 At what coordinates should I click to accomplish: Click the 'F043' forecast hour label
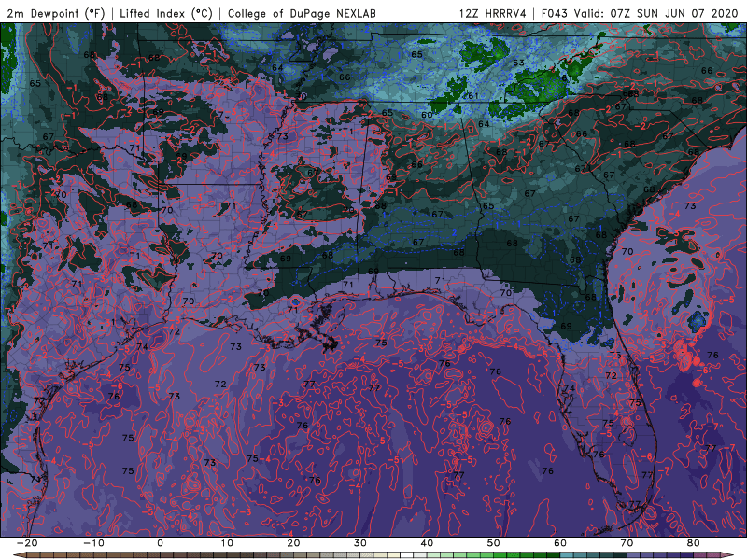pyautogui.click(x=555, y=13)
